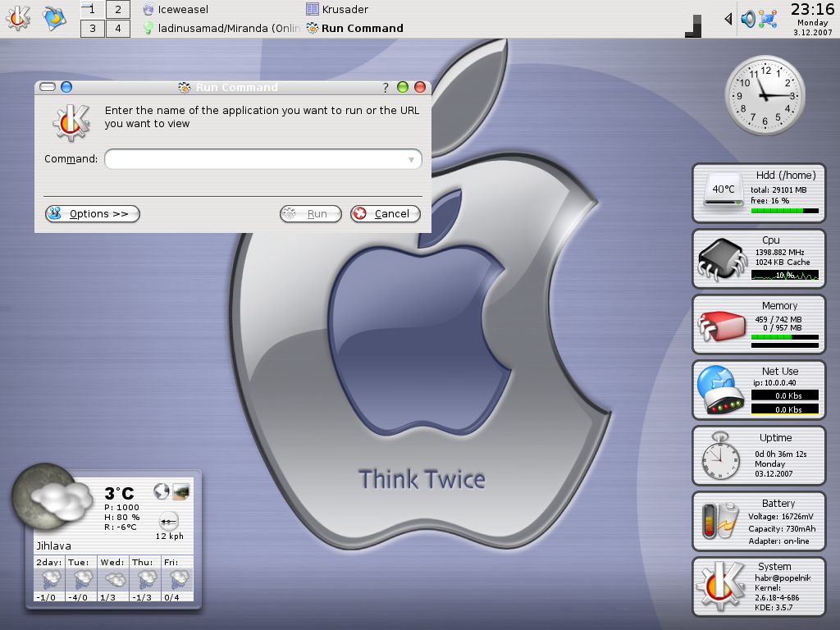Click the blue desktop-access icon in the panel
This screenshot has width=840, height=630.
pyautogui.click(x=54, y=19)
